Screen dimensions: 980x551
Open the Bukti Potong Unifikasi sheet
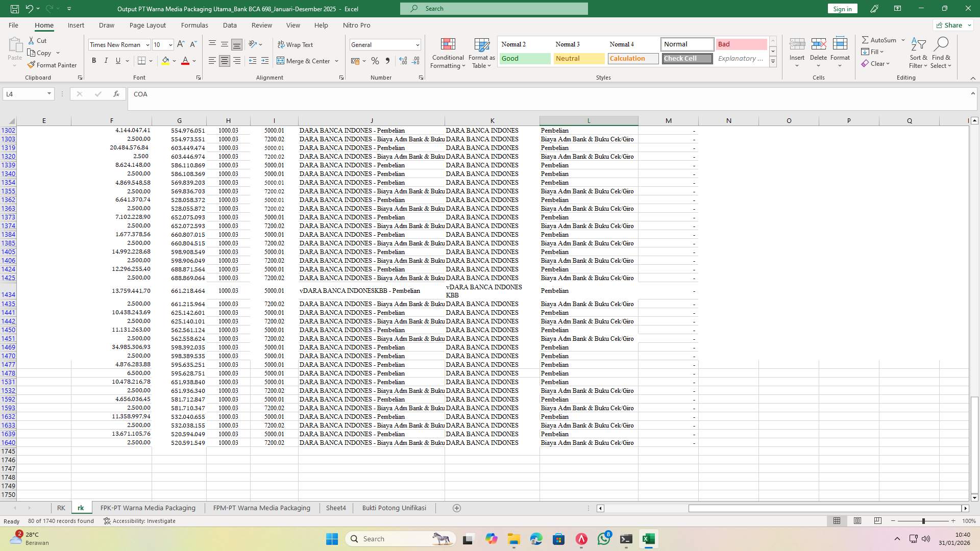pyautogui.click(x=394, y=508)
